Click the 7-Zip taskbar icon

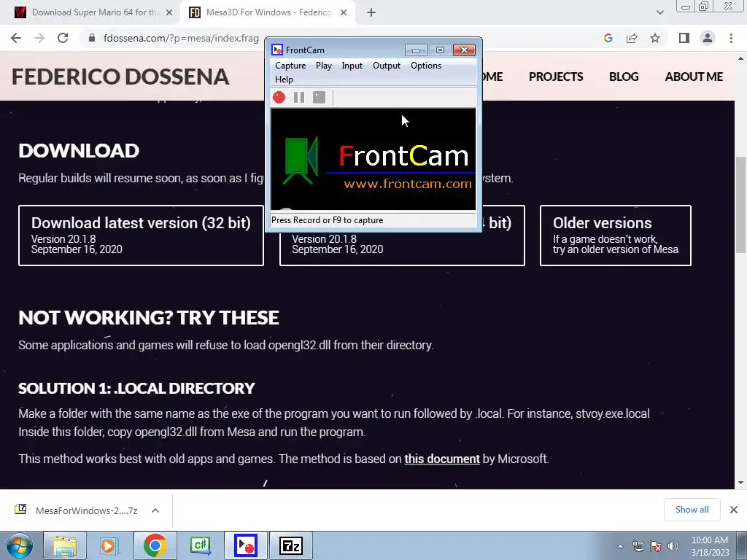(x=291, y=545)
